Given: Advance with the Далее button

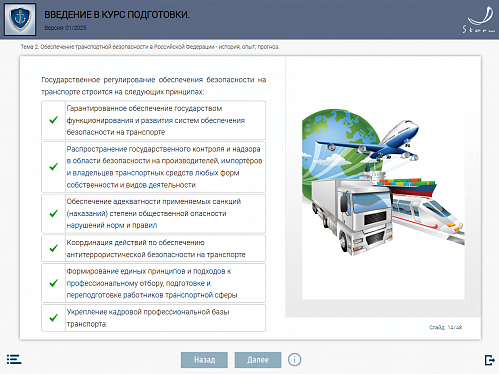Looking at the screenshot, I should click(258, 360).
